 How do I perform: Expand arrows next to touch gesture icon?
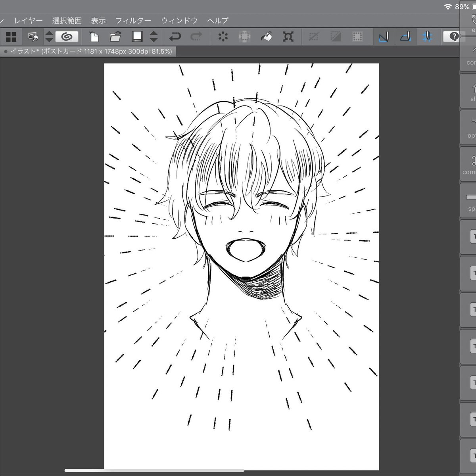point(49,37)
